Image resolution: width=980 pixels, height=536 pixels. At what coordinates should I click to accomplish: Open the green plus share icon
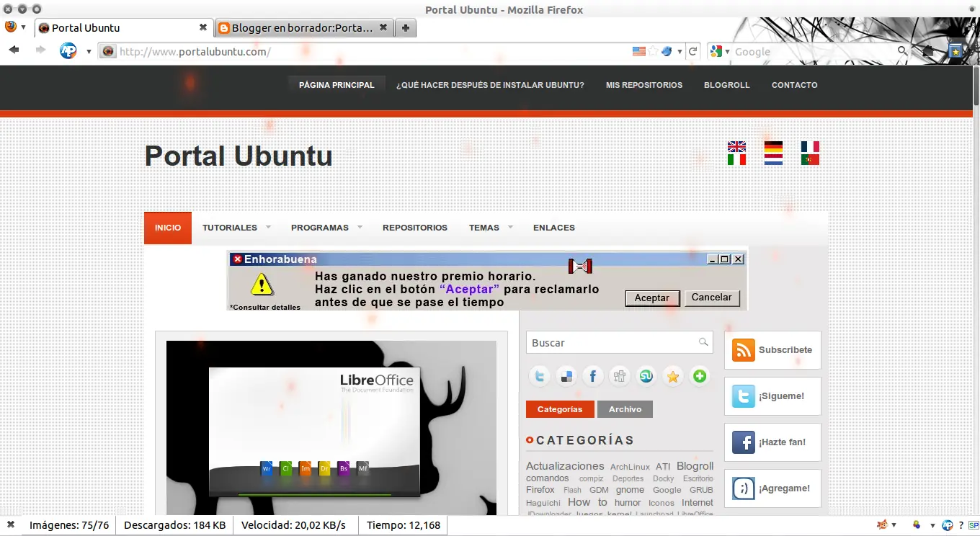click(x=699, y=376)
